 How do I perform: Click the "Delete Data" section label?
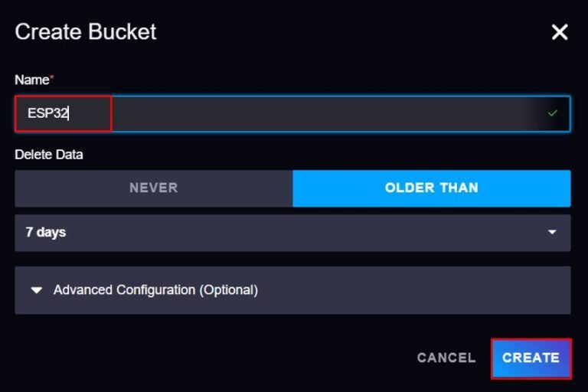point(49,155)
